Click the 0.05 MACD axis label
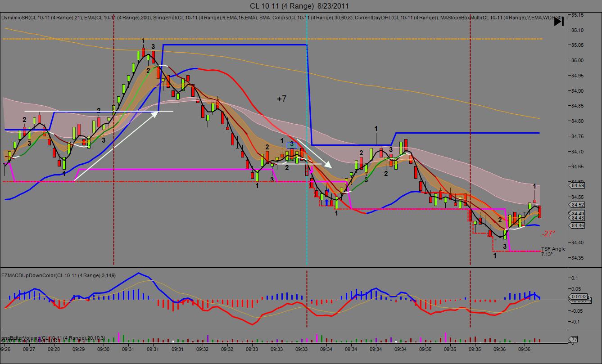The width and height of the screenshot is (602, 364). 576,289
